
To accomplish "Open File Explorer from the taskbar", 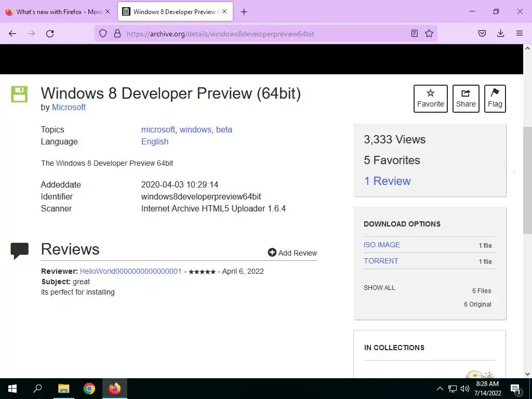I will pyautogui.click(x=63, y=389).
